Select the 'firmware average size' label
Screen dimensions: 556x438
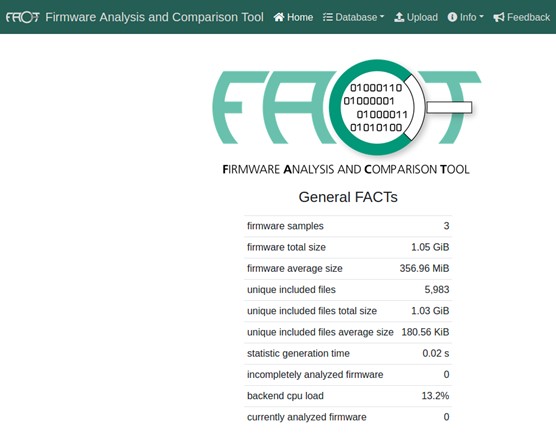click(295, 268)
